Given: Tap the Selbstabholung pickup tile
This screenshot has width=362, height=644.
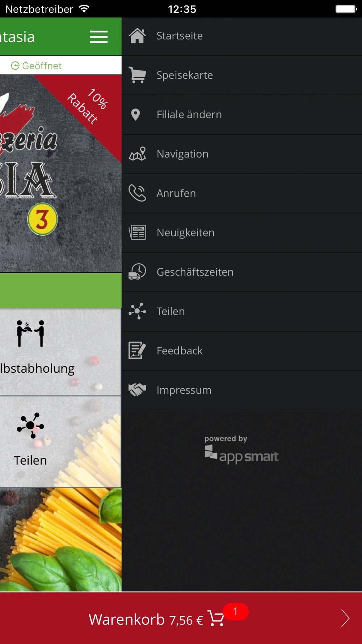Looking at the screenshot, I should pos(60,352).
